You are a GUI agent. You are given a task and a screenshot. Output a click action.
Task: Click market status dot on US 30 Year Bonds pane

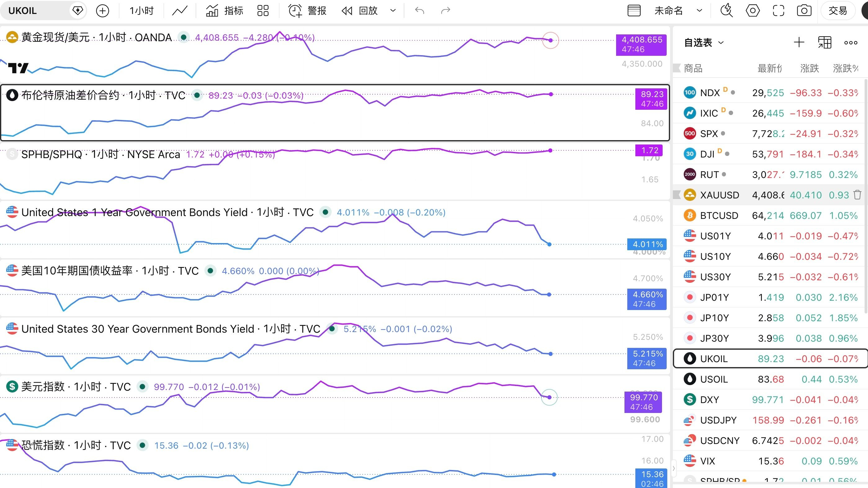click(332, 329)
